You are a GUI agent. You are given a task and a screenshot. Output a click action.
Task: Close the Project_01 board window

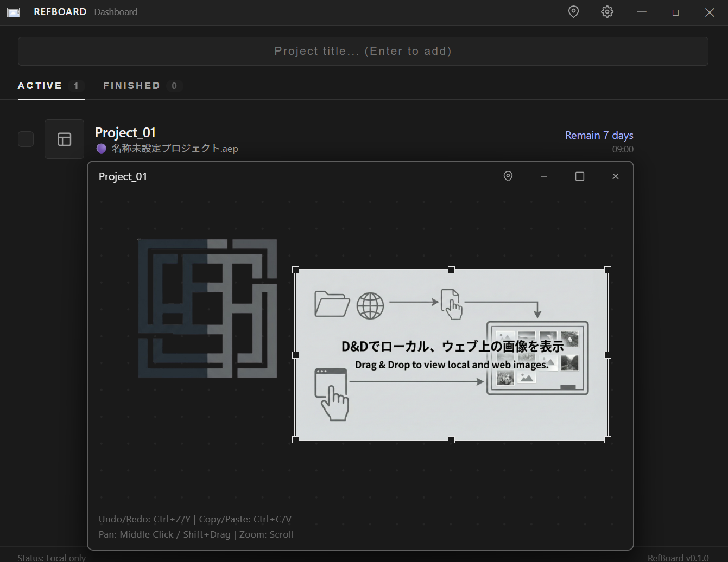pyautogui.click(x=615, y=176)
